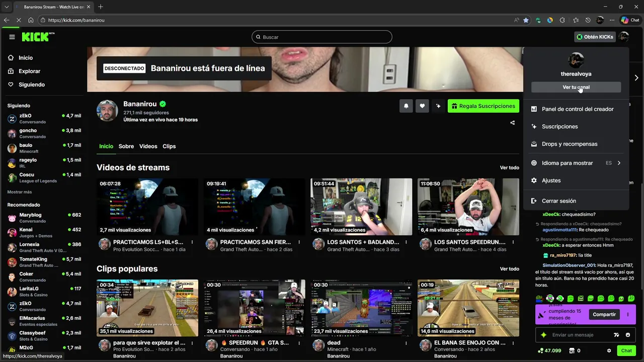This screenshot has width=644, height=362.
Task: Click the Obtén KICKs button
Action: [x=595, y=37]
